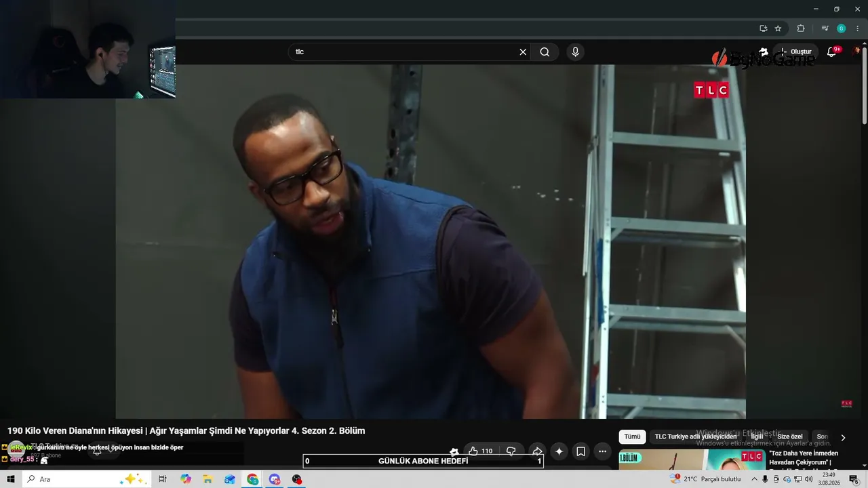Open the Windows Start menu
This screenshot has height=488, width=868.
coord(11,479)
